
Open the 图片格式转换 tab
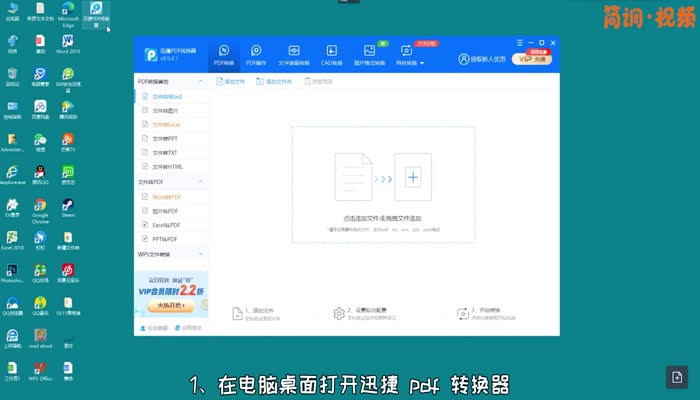tap(369, 55)
